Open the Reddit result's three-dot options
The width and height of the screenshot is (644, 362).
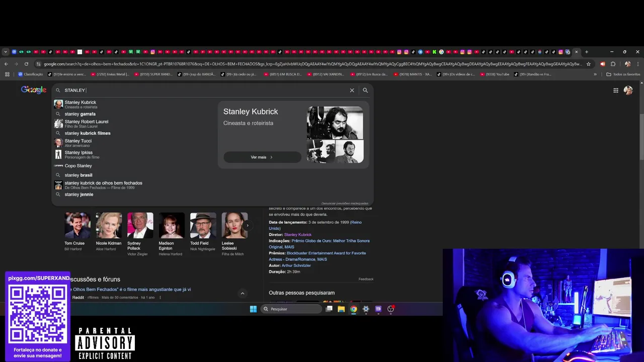pyautogui.click(x=160, y=298)
